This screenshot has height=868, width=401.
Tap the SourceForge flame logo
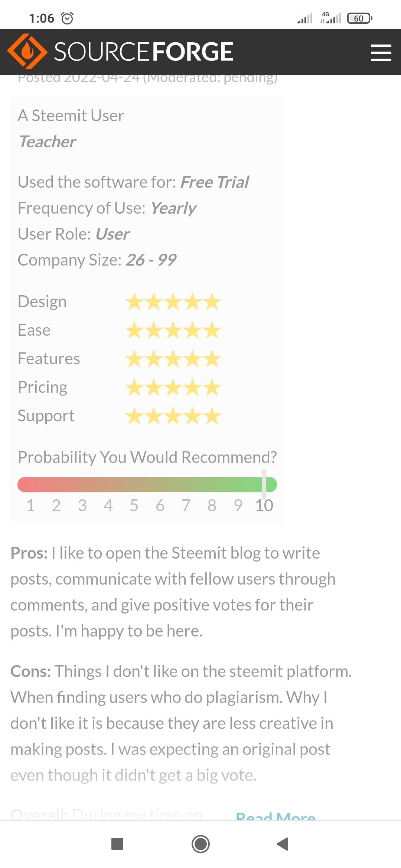point(27,52)
